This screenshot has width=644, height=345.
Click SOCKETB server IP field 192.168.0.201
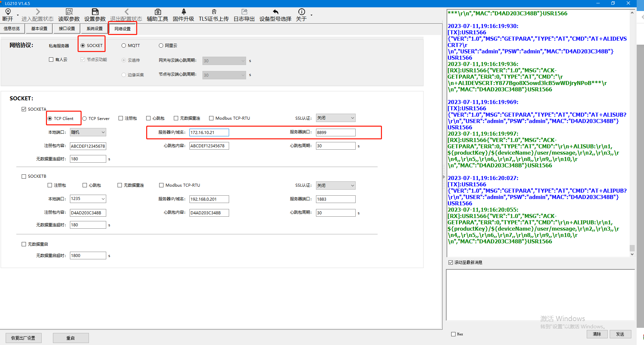(x=209, y=199)
